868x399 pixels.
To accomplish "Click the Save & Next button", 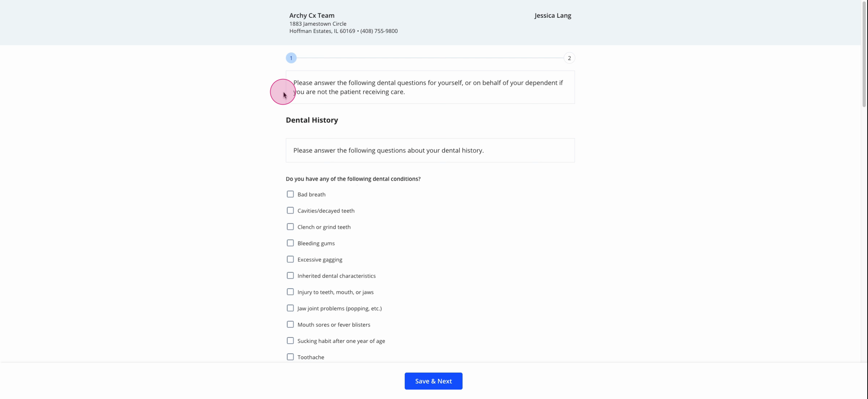I will tap(433, 381).
